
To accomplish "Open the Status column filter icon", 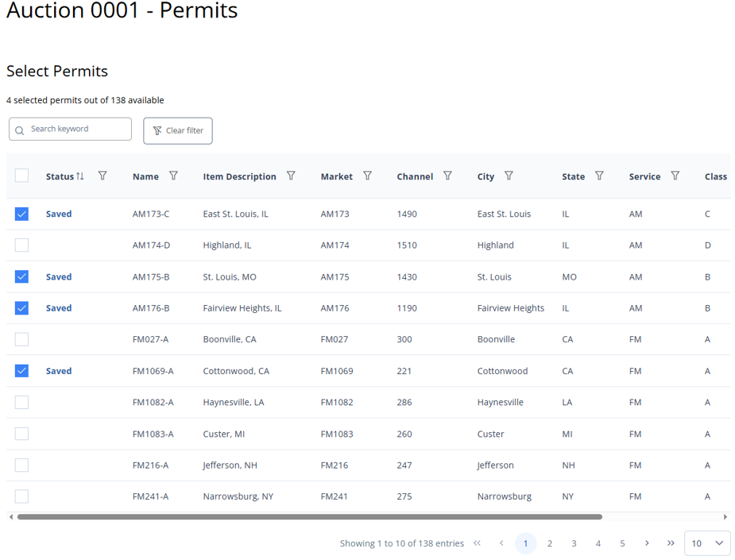I will tap(103, 176).
